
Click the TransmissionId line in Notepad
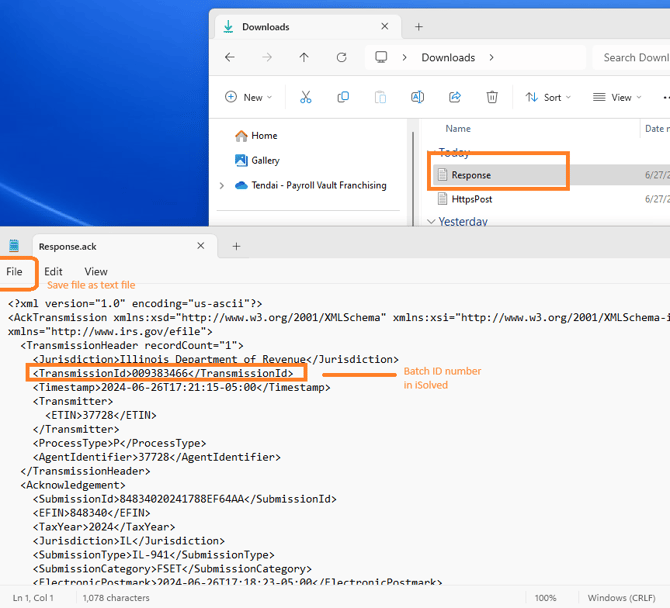pos(163,373)
